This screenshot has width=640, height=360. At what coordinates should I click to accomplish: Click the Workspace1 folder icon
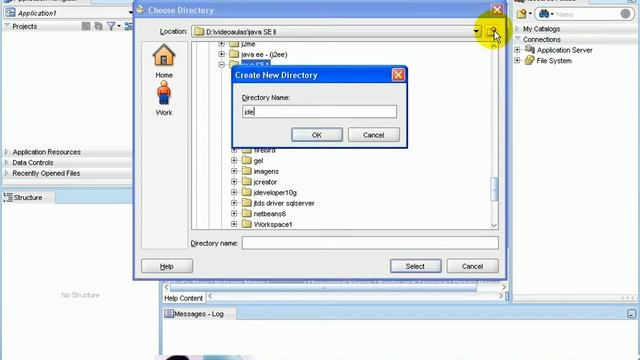[x=246, y=224]
